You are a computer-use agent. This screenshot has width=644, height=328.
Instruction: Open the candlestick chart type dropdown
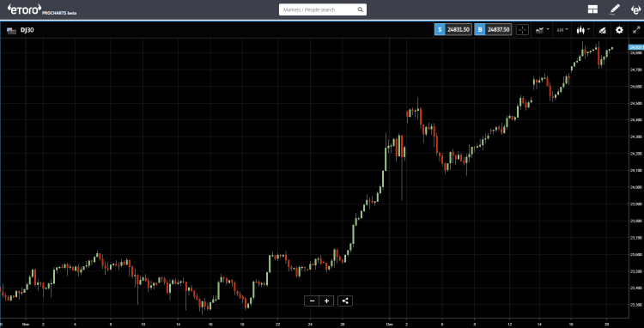tap(583, 30)
